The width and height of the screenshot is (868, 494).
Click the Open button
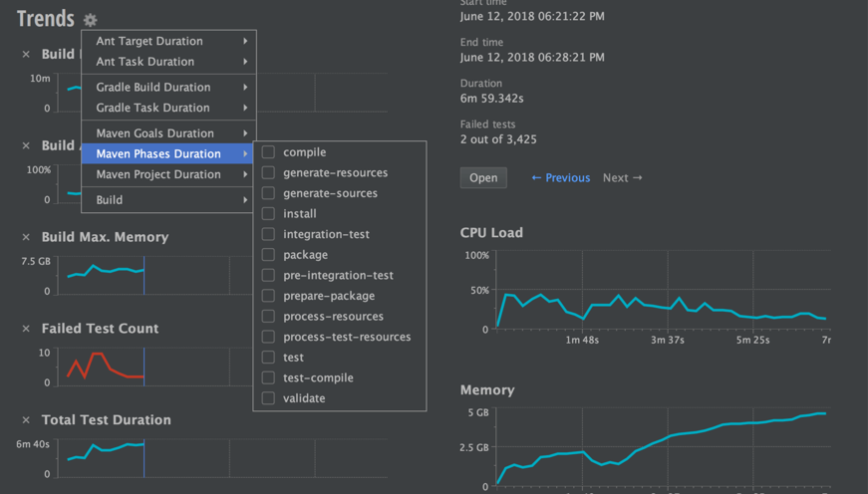[483, 178]
